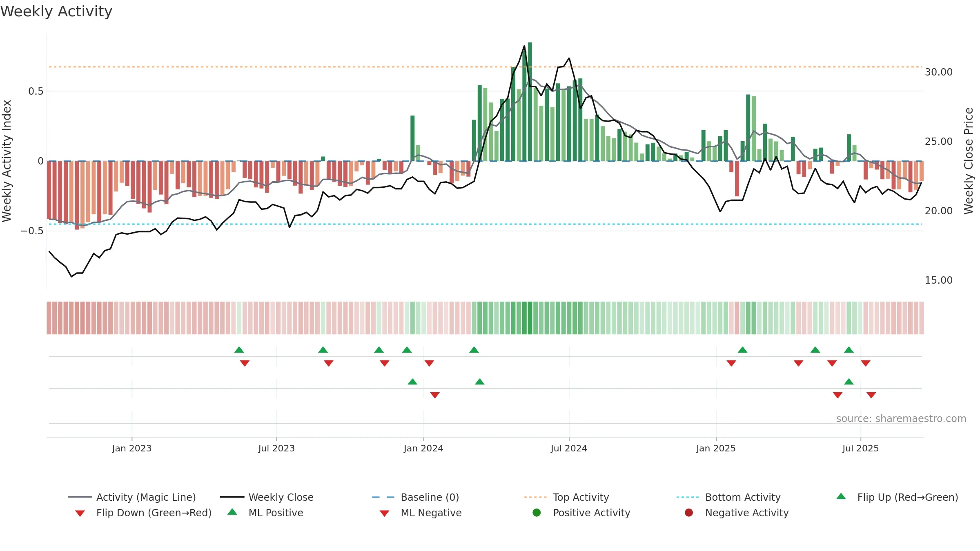This screenshot has height=551, width=980.
Task: Toggle Top Activity legend entry
Action: click(566, 497)
